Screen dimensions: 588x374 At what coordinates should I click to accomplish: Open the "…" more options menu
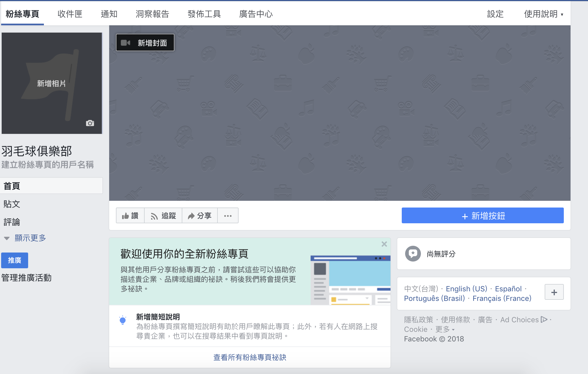tap(228, 215)
